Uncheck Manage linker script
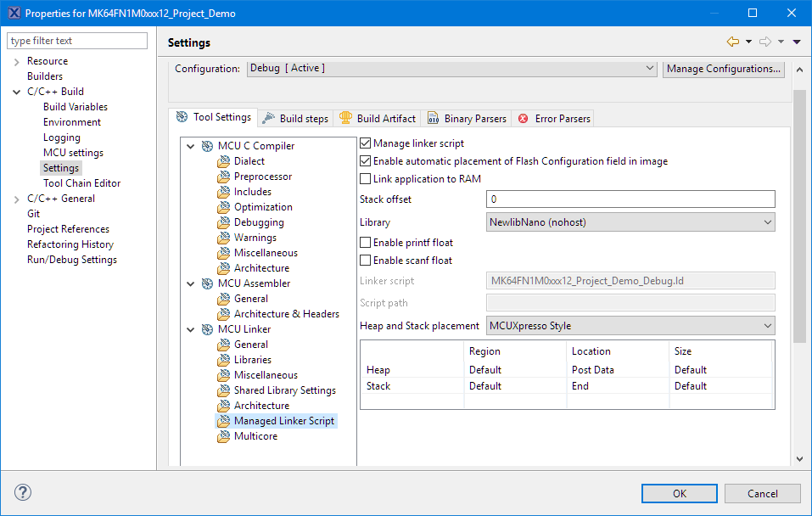The height and width of the screenshot is (516, 812). click(x=366, y=144)
